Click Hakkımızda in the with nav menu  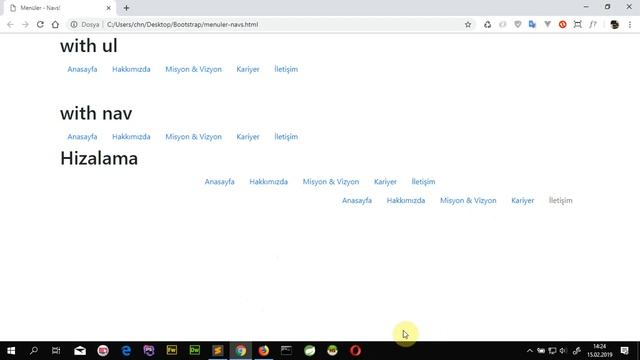(131, 137)
